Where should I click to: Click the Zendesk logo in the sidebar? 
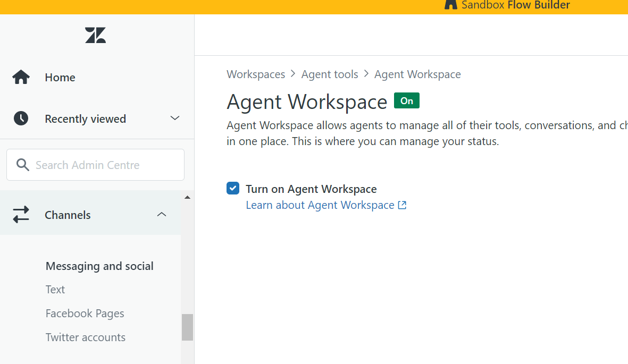[x=96, y=36]
